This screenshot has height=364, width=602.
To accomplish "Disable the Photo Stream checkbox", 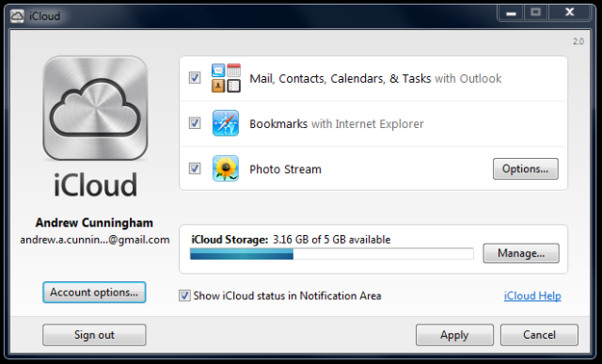I will coord(195,168).
